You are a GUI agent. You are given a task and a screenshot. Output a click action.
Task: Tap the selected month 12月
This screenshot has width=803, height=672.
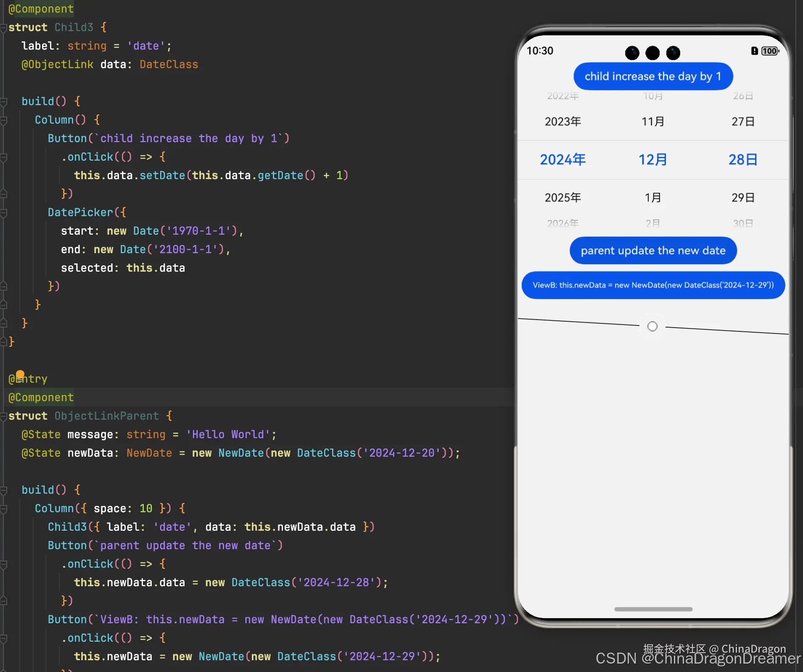click(x=653, y=160)
